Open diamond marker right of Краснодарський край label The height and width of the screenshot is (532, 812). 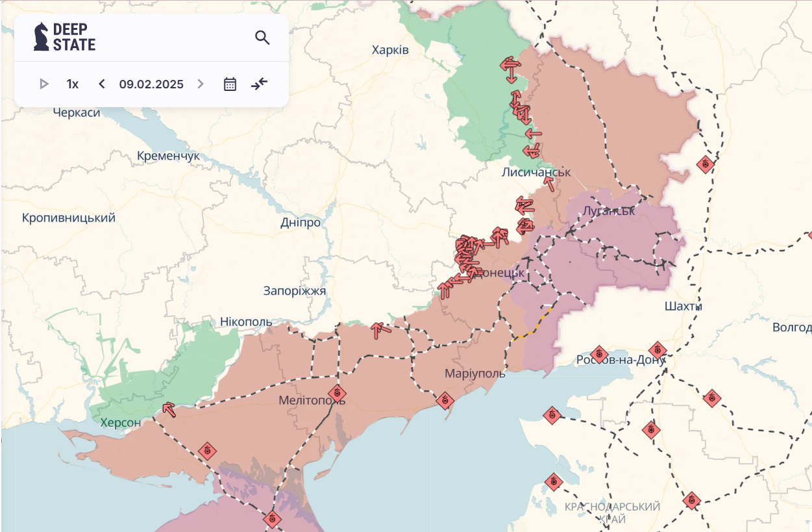coord(692,501)
